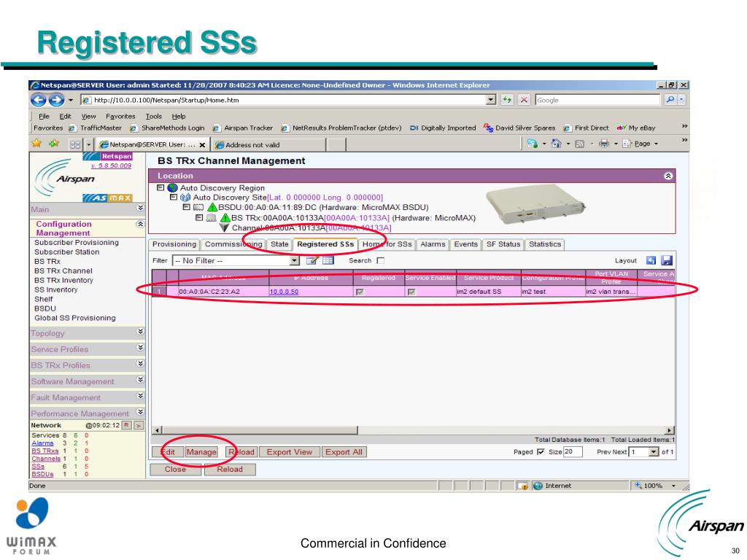The height and width of the screenshot is (560, 747).
Task: Collapse the Location panel header
Action: click(x=668, y=176)
